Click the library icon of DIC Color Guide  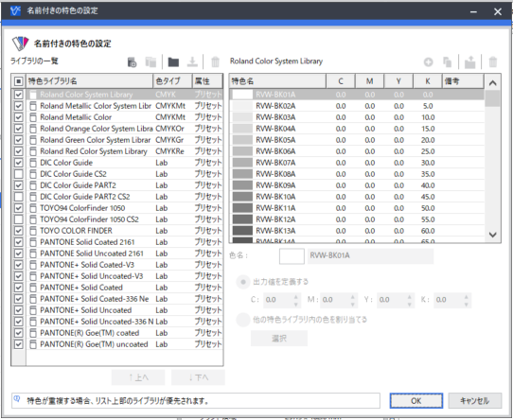coord(33,163)
